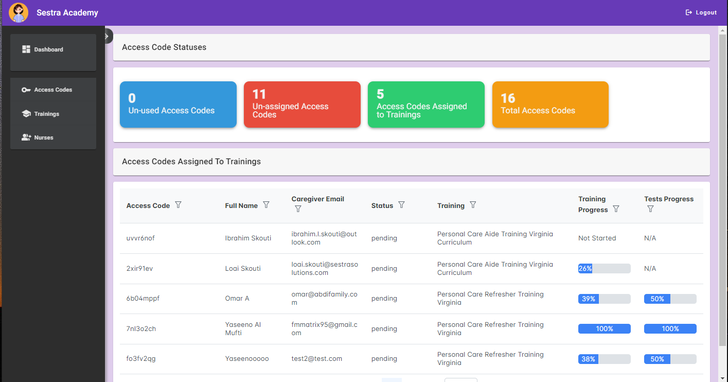Select the name Omar A
The width and height of the screenshot is (728, 382).
(237, 298)
